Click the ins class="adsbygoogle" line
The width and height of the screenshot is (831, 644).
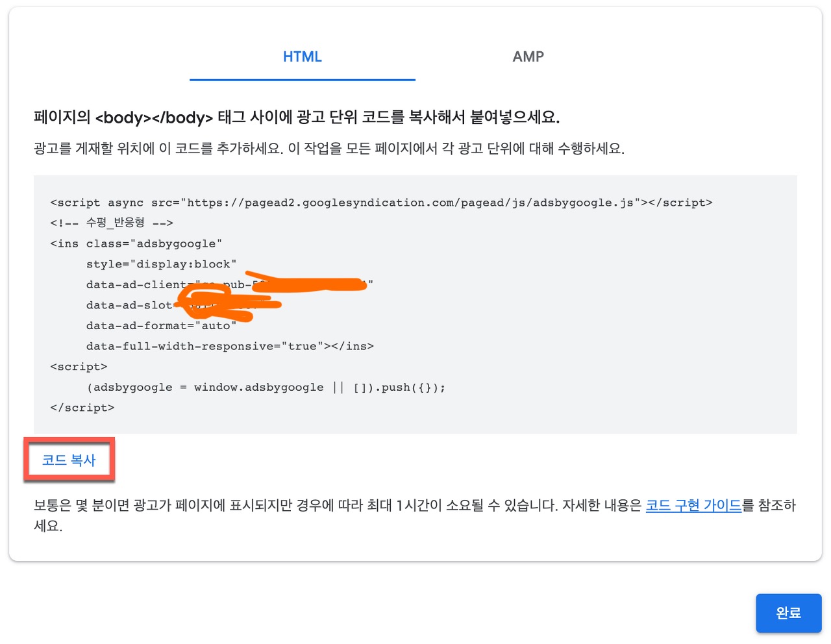tap(136, 243)
